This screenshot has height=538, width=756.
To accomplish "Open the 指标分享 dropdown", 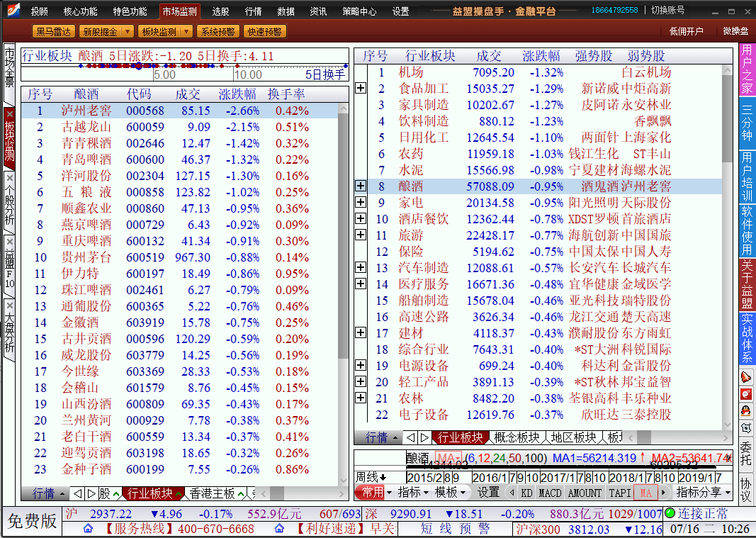I will (704, 492).
